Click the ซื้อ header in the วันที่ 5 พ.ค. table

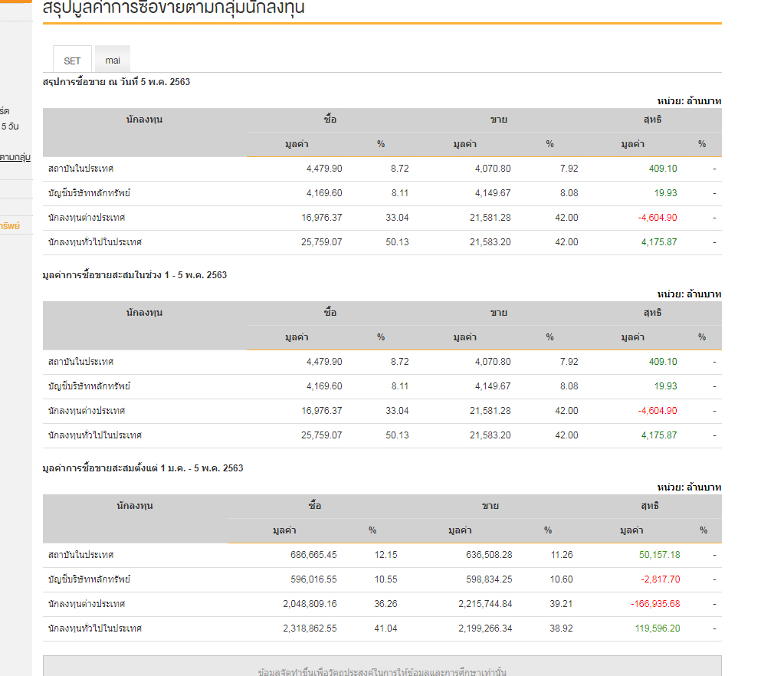coord(330,120)
